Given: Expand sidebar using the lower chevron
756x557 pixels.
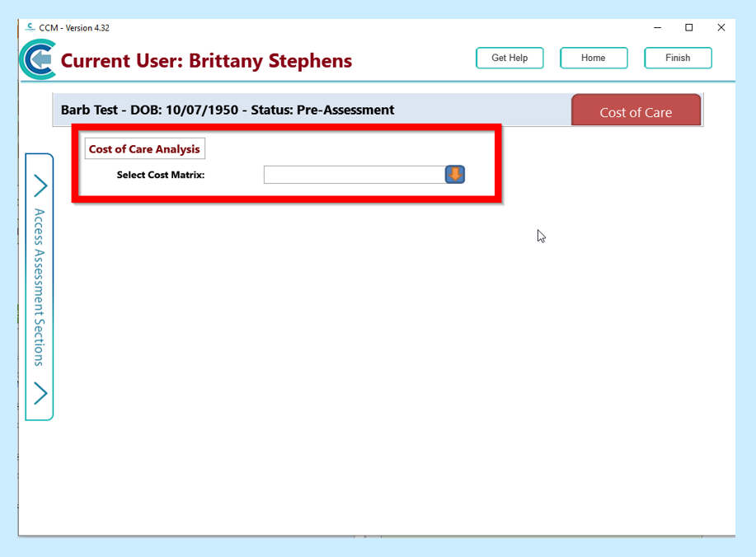Looking at the screenshot, I should pos(40,393).
